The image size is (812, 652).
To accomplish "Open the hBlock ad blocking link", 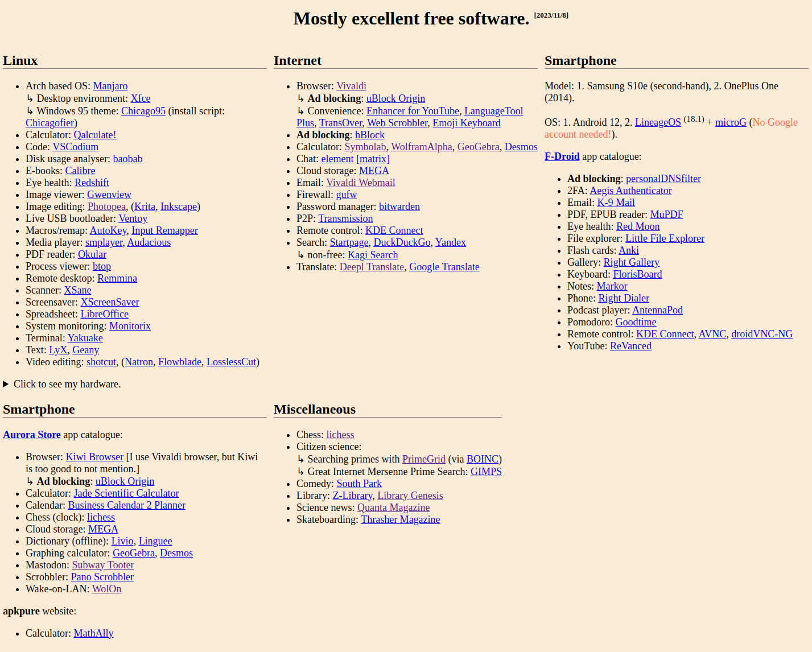I will pyautogui.click(x=370, y=135).
